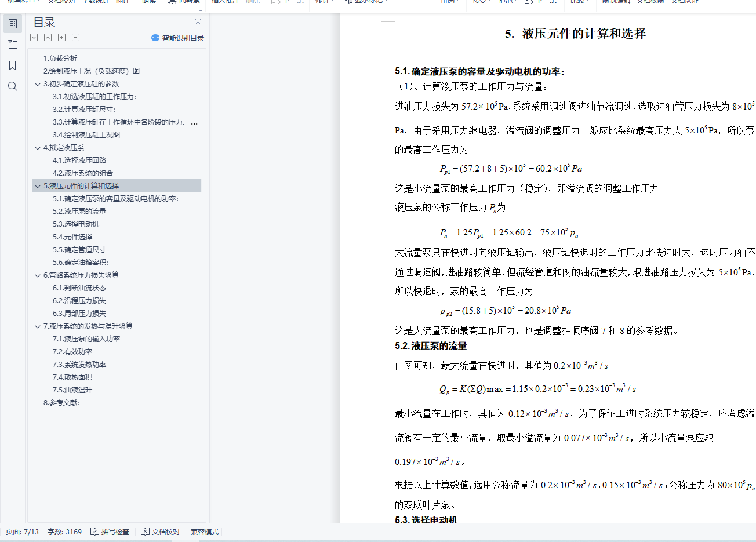Collapse the 7.液压系统的发热与温升验算 chevron
This screenshot has width=756, height=542.
tap(38, 326)
